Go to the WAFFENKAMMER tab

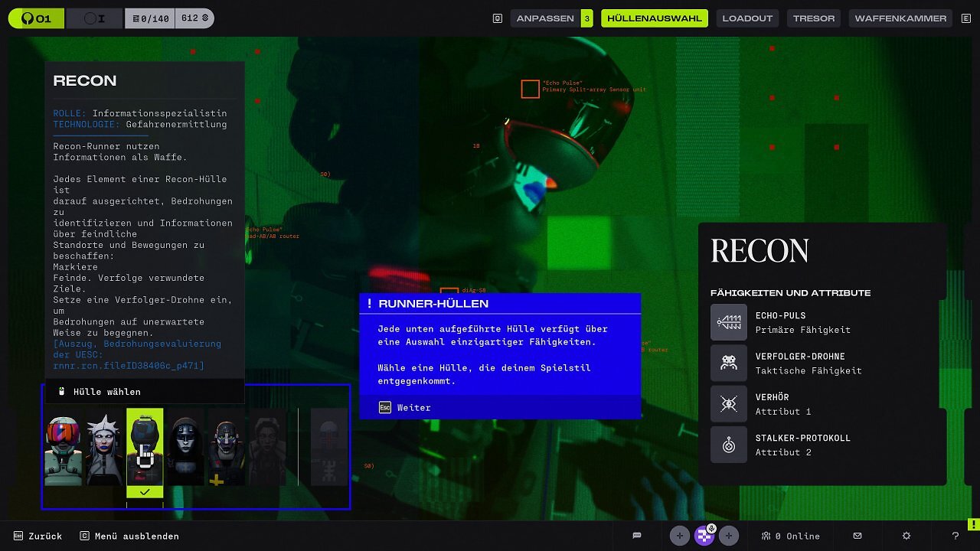point(900,18)
